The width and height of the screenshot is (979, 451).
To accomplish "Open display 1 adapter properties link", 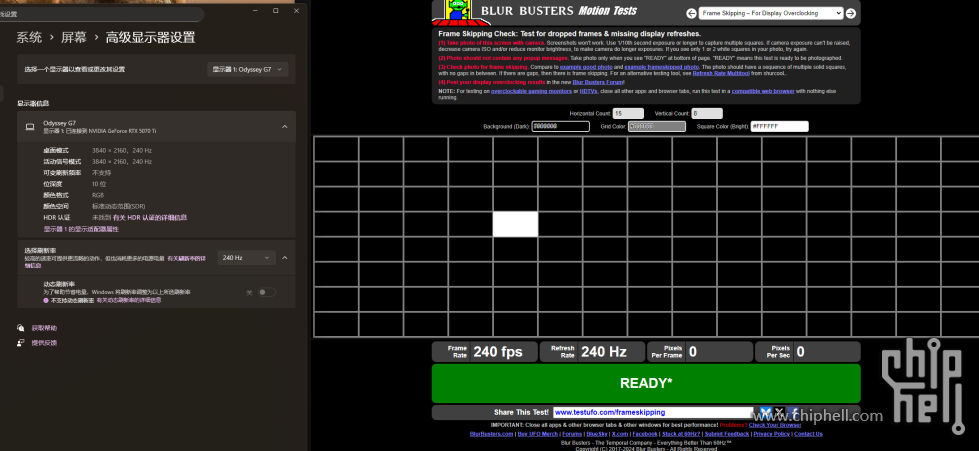I will coord(81,229).
